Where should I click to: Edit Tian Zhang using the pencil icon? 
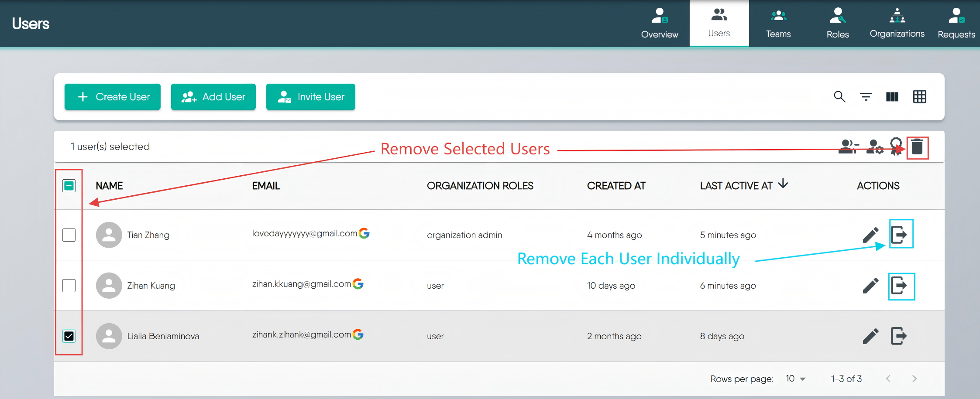[871, 235]
